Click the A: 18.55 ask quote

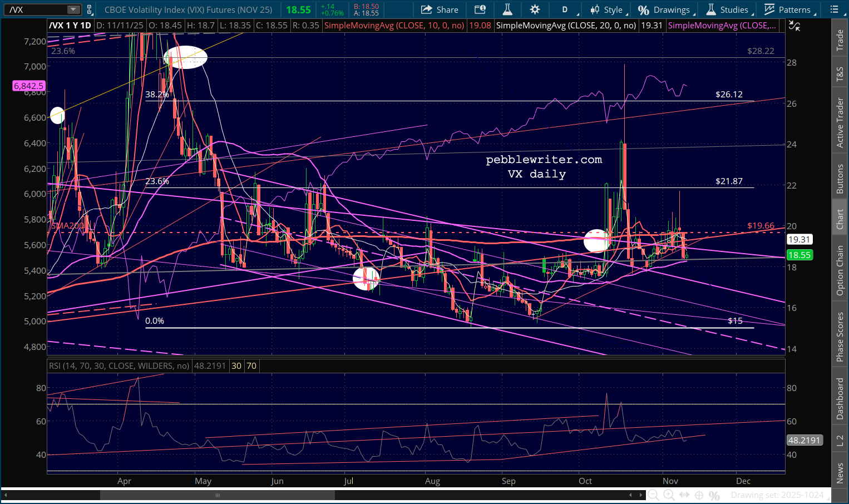coord(366,13)
